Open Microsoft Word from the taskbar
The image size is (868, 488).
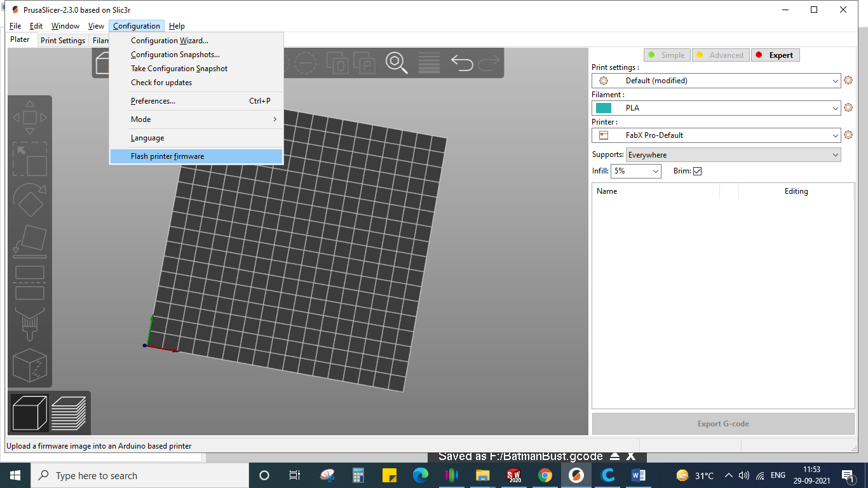(x=639, y=475)
